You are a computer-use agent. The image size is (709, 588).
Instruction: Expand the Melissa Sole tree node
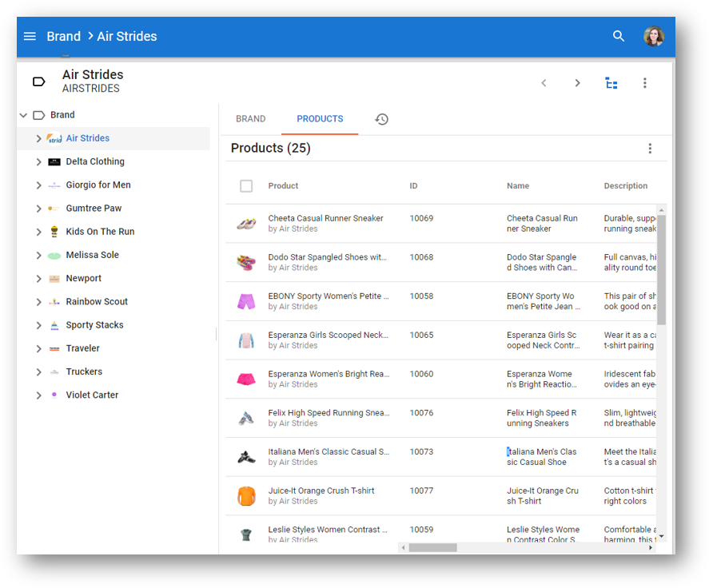click(39, 256)
